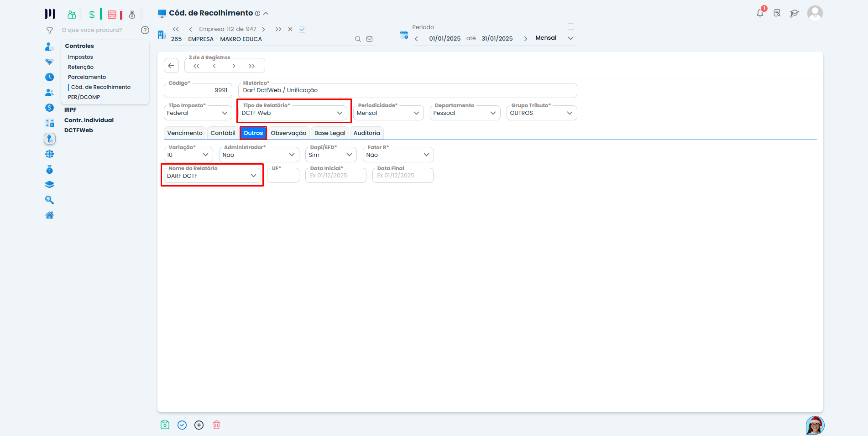Open notifications with the bell icon
The width and height of the screenshot is (868, 436).
[759, 13]
